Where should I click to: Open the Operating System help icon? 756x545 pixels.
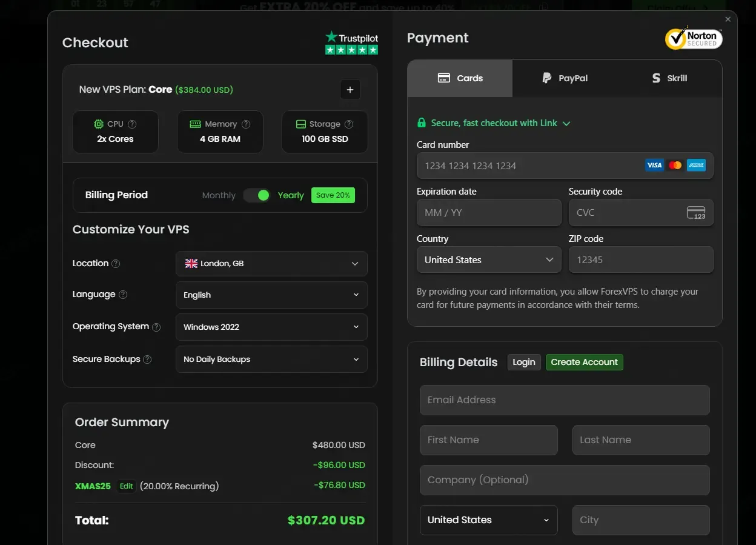coord(156,327)
